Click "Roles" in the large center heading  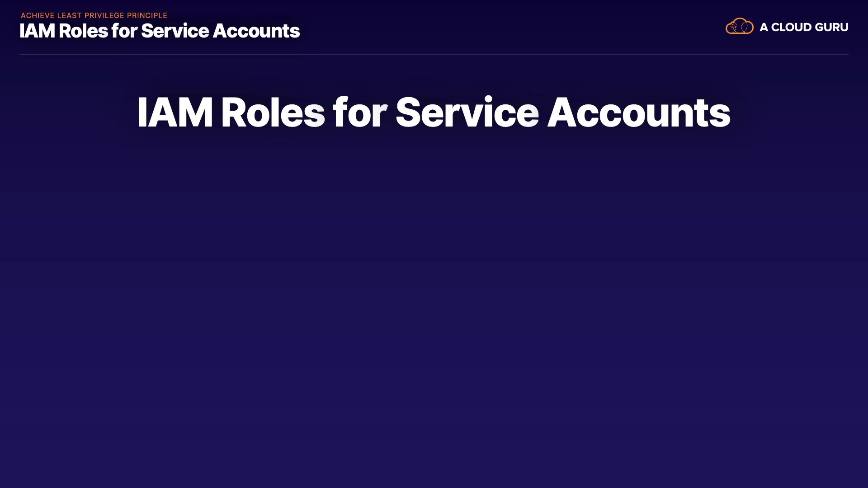coord(273,113)
